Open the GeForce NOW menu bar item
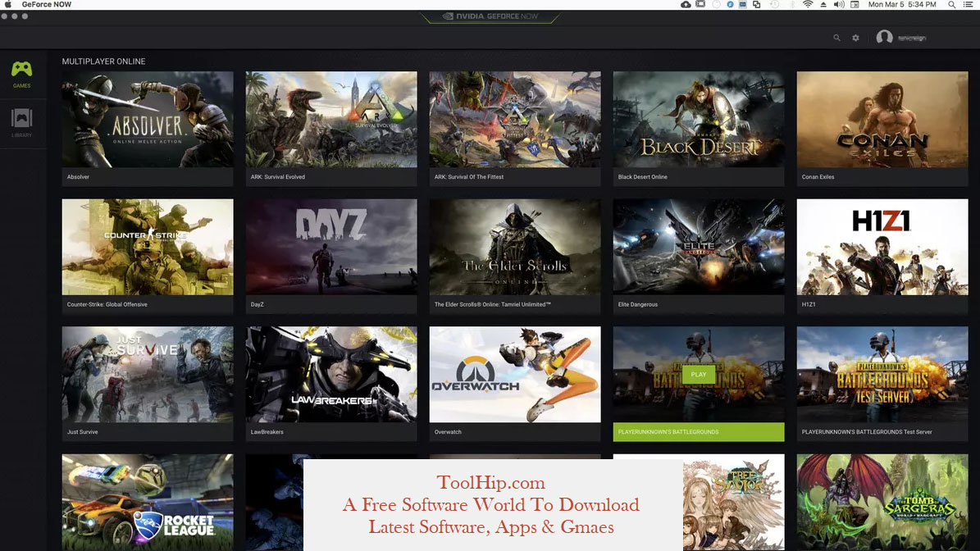Image resolution: width=980 pixels, height=551 pixels. 46,4
